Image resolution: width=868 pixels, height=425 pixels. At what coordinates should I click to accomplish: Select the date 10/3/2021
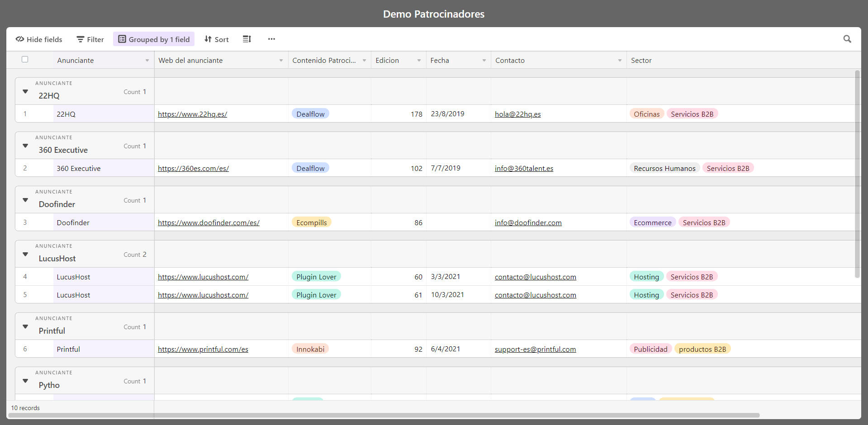[x=447, y=295]
